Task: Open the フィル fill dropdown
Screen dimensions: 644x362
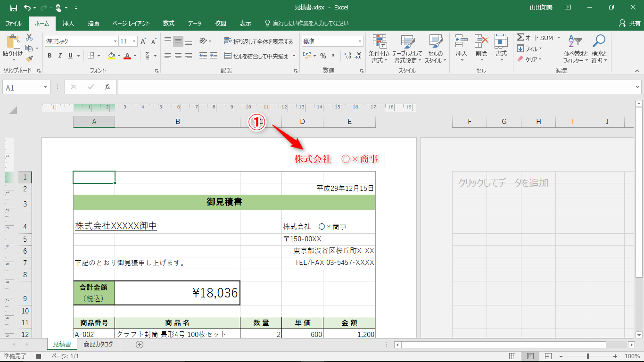Action: click(x=530, y=49)
